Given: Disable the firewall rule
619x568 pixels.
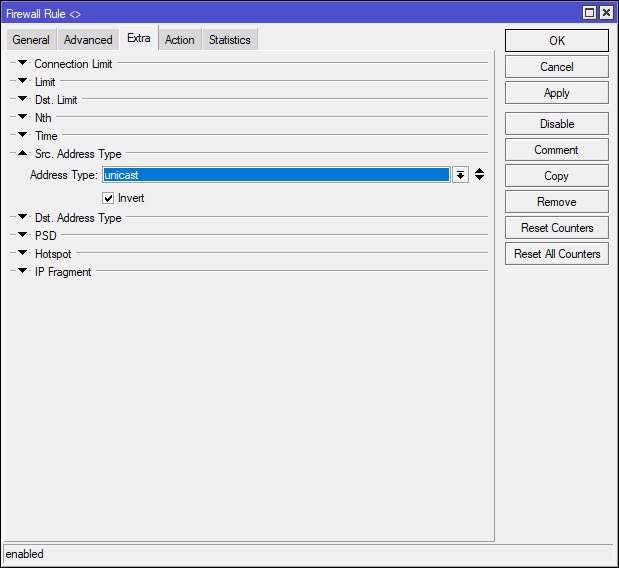Looking at the screenshot, I should pos(557,124).
